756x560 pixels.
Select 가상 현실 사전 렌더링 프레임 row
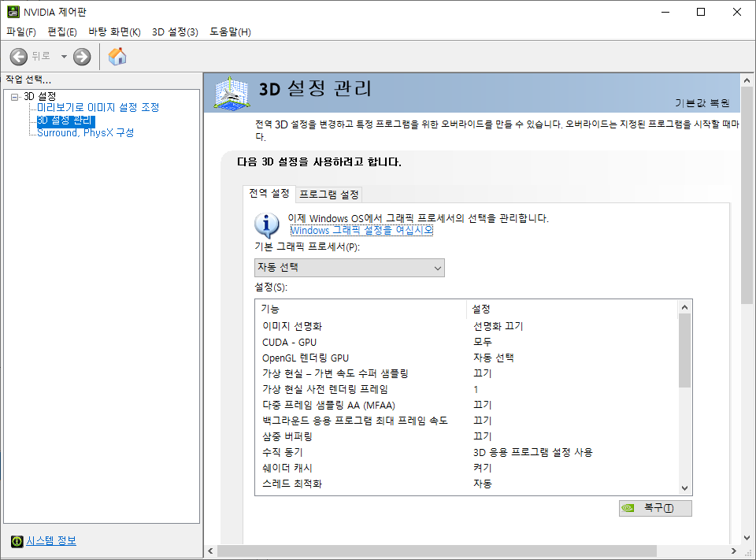click(465, 389)
